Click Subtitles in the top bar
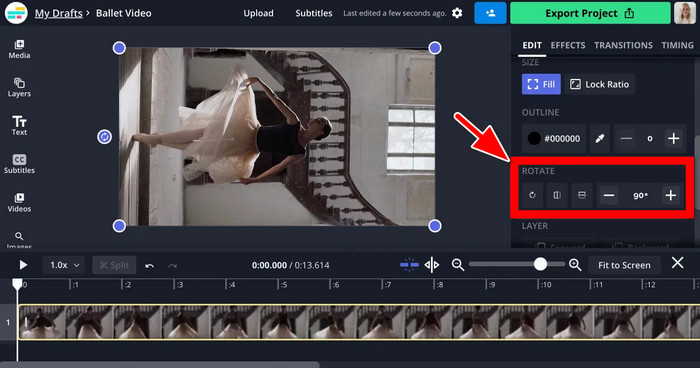 click(313, 13)
